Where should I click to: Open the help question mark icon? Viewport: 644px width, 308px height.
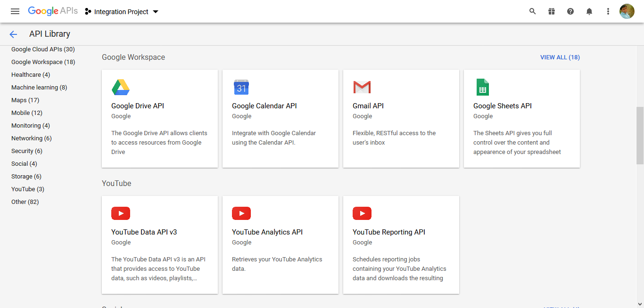(x=570, y=11)
